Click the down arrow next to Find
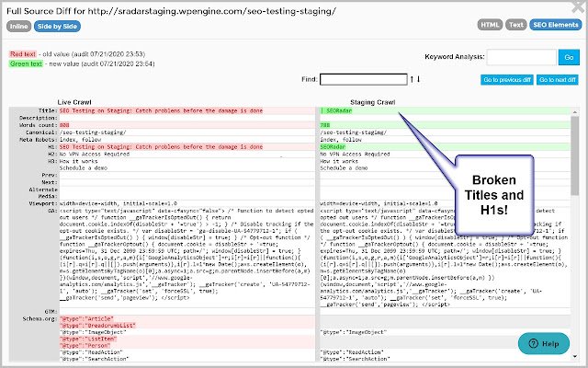The image size is (588, 368). tap(419, 79)
